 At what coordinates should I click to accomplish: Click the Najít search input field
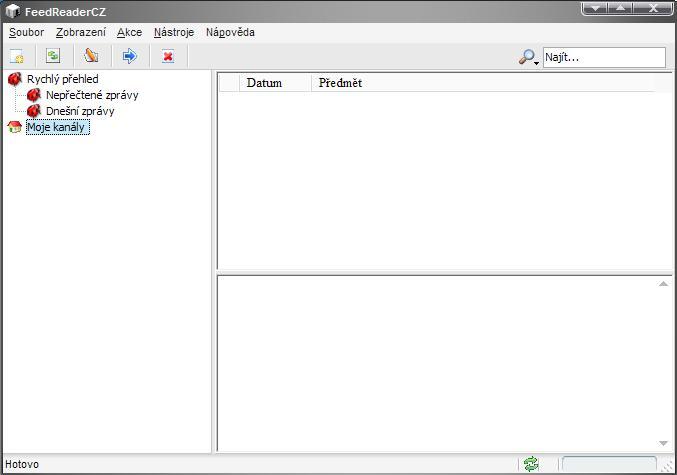click(x=603, y=57)
